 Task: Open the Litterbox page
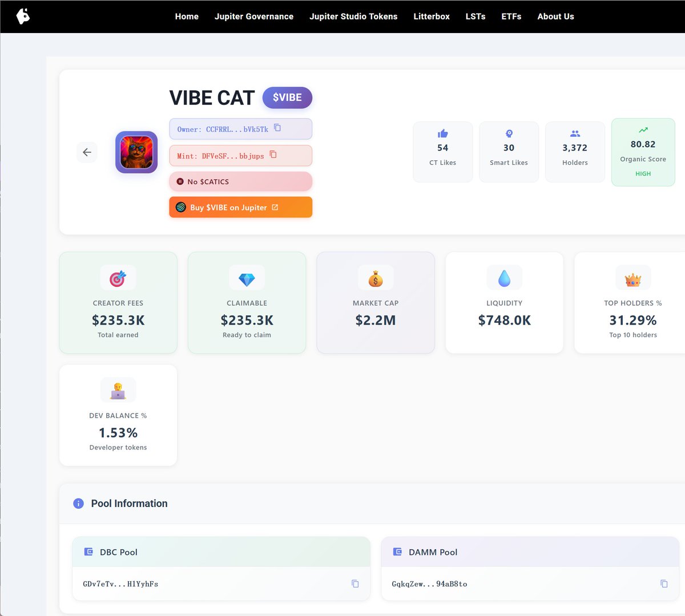click(432, 17)
